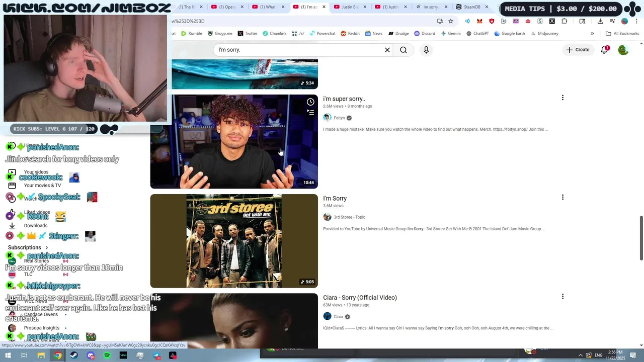Image resolution: width=644 pixels, height=362 pixels.
Task: Open the Drudge bookmark
Action: coord(397,34)
